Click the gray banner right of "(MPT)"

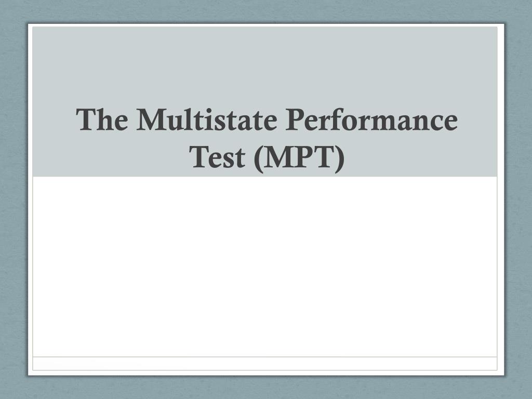[421, 157]
